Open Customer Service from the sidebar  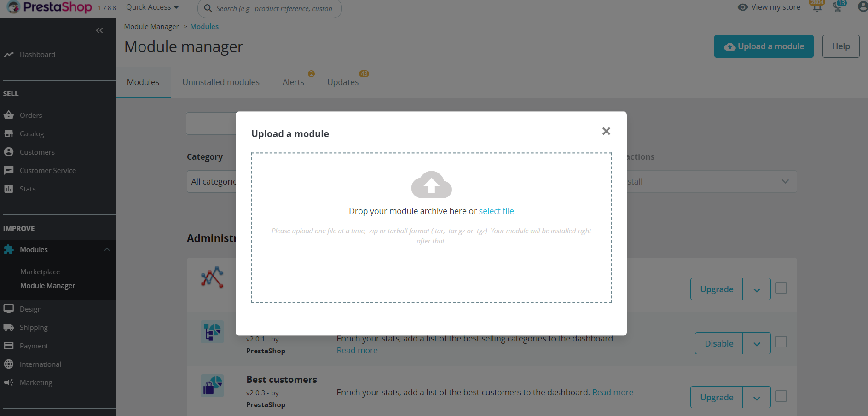click(x=9, y=170)
